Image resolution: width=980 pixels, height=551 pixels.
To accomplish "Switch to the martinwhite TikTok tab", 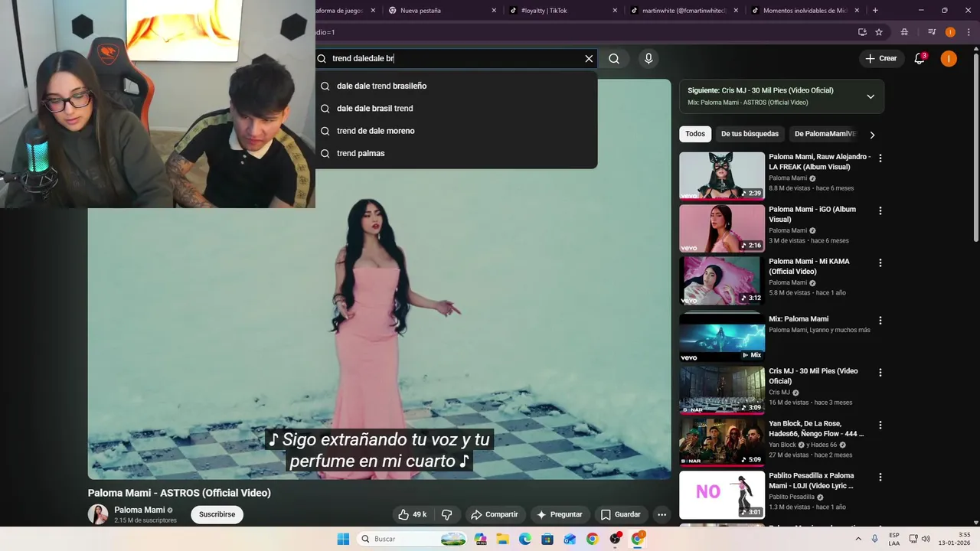I will pyautogui.click(x=682, y=11).
